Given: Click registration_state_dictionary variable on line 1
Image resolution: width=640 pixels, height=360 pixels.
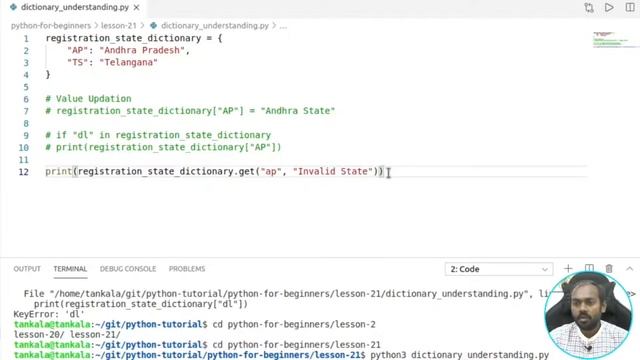Looking at the screenshot, I should point(124,38).
